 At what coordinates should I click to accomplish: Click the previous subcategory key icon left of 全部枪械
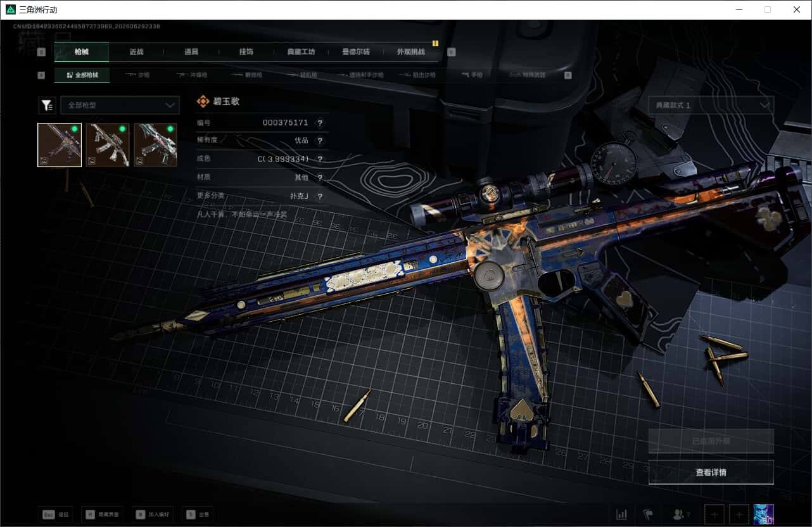pos(42,75)
